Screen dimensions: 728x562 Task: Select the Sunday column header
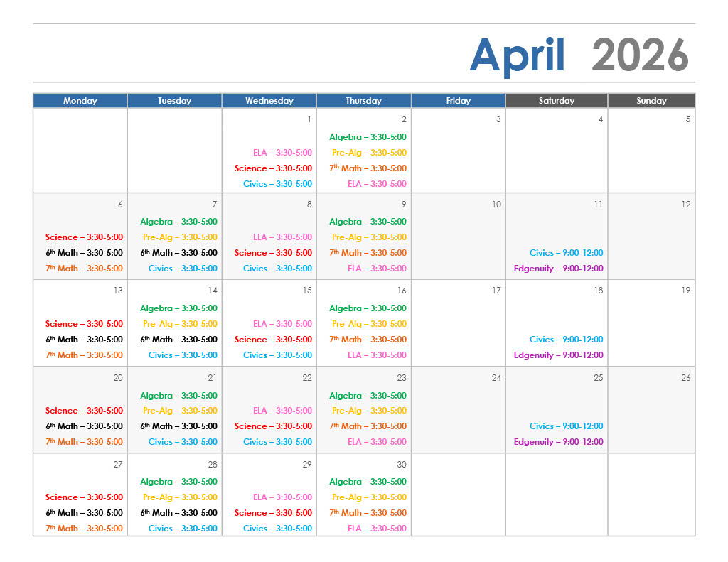coord(651,101)
